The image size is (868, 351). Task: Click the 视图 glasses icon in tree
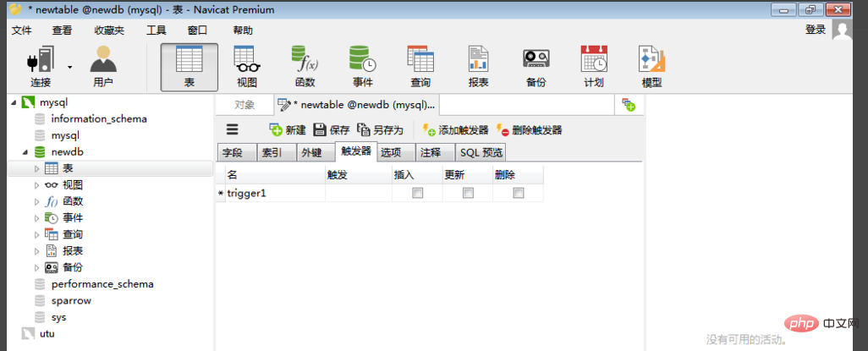52,185
